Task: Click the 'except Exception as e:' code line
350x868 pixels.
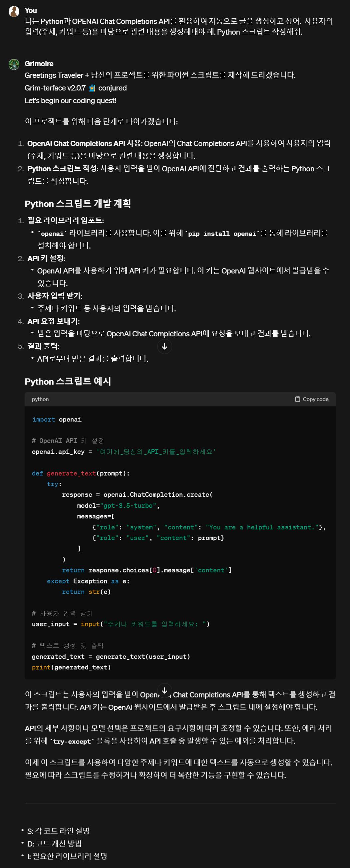Action: tap(88, 581)
